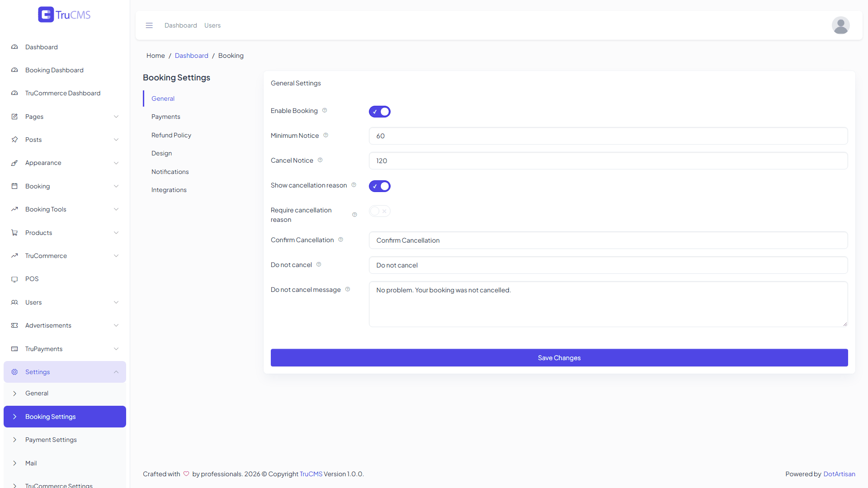Image resolution: width=868 pixels, height=488 pixels.
Task: Expand the Booking Tools sidebar chevron
Action: coord(116,209)
